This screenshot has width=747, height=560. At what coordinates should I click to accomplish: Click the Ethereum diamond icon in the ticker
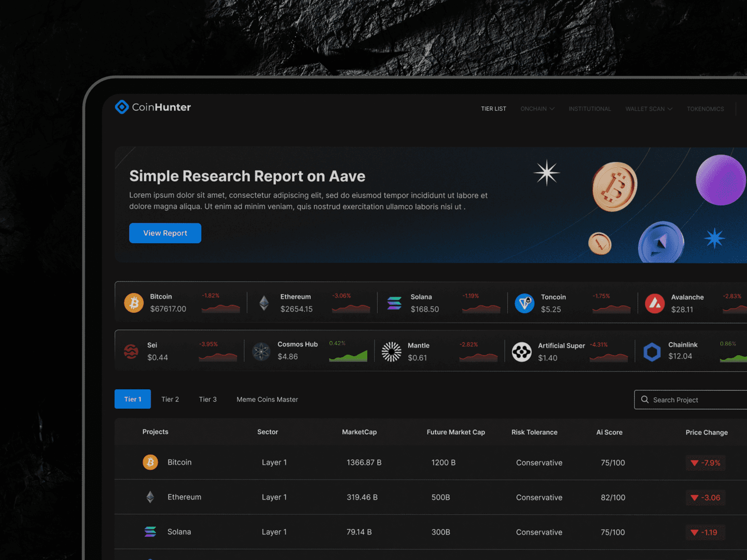[x=264, y=303]
